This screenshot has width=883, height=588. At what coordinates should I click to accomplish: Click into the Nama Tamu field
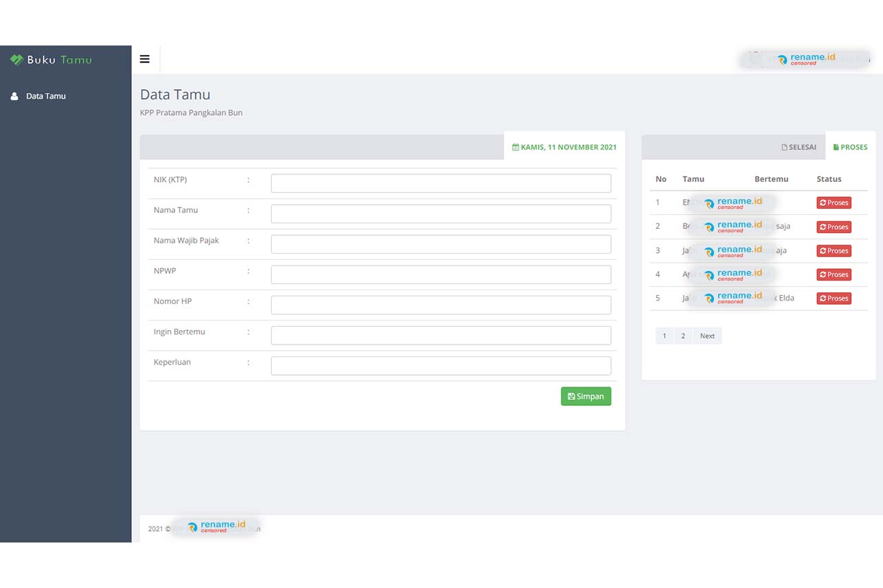(x=441, y=214)
